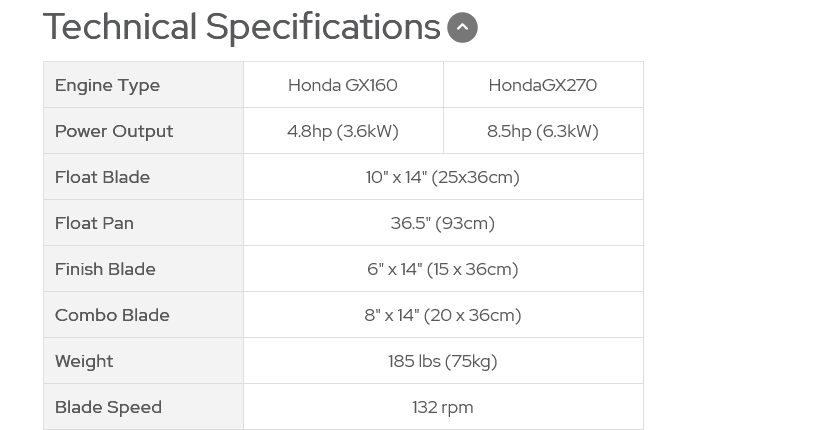Click the 36.5" (93cm) value
817x430 pixels.
click(x=443, y=223)
